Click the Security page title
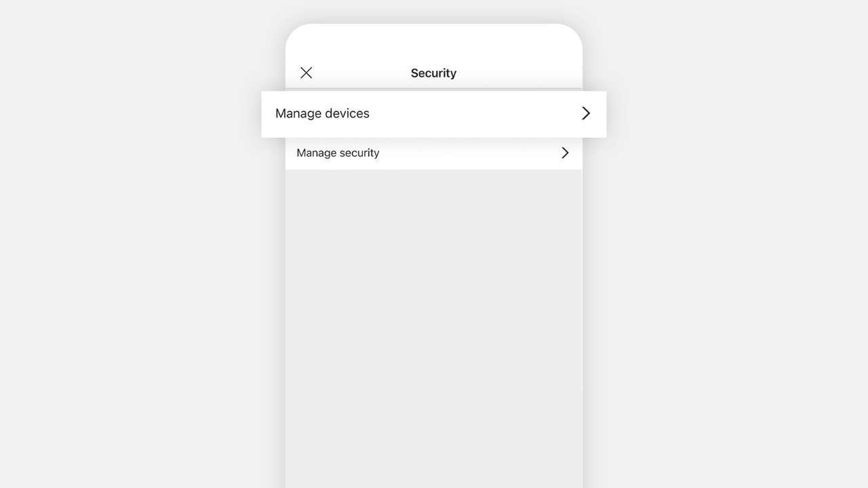Image resolution: width=868 pixels, height=488 pixels. [x=433, y=73]
